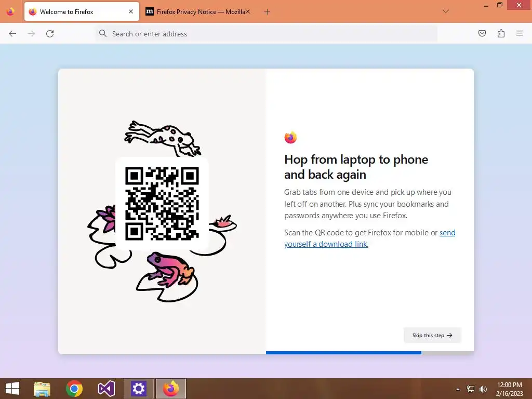The width and height of the screenshot is (532, 399).
Task: Show hidden system tray icons
Action: [458, 389]
